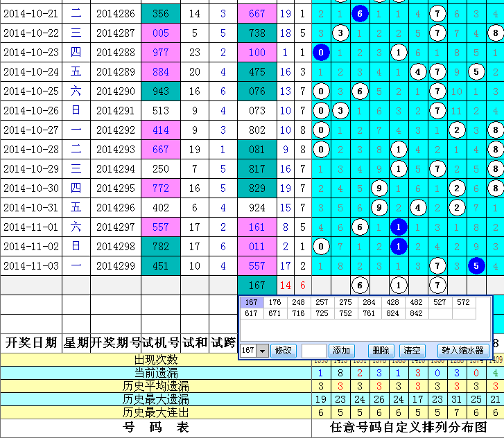Click the 转入缩水器 button
Screen dimensions: 504x438
coord(463,351)
